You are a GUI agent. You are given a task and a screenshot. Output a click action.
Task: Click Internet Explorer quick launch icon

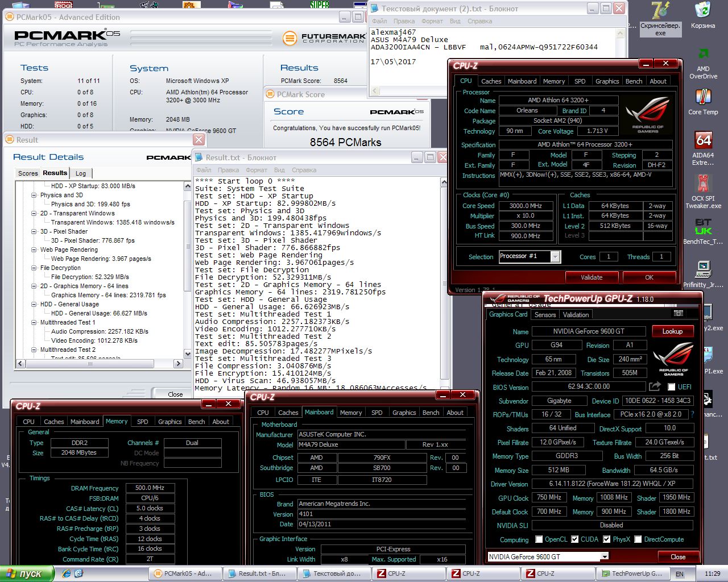(67, 573)
